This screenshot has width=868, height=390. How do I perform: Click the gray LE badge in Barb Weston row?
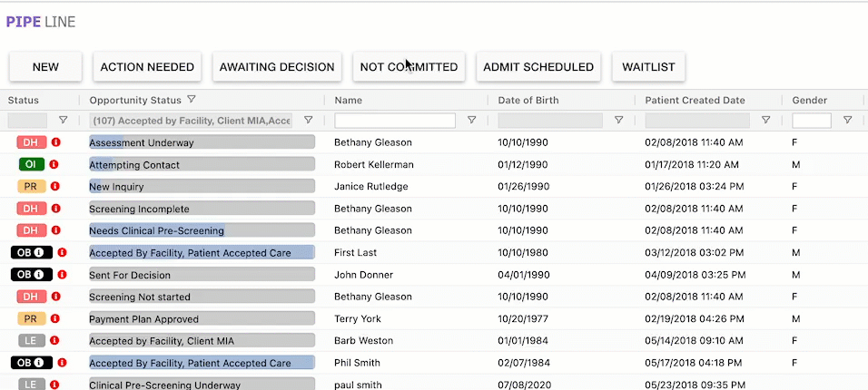click(31, 340)
